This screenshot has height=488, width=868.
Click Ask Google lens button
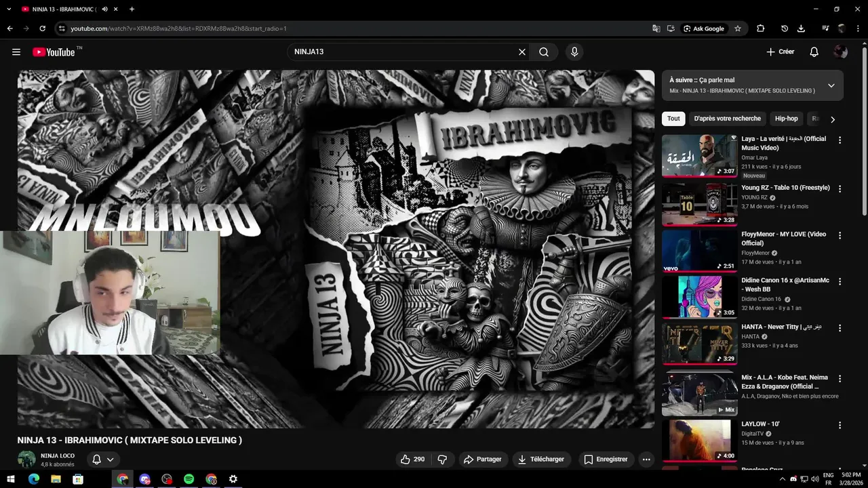704,28
